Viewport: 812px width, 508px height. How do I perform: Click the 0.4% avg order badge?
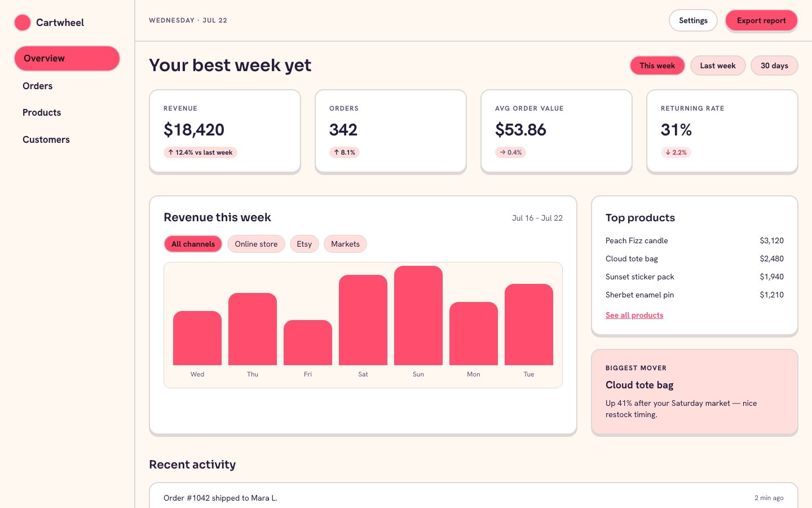click(x=510, y=152)
